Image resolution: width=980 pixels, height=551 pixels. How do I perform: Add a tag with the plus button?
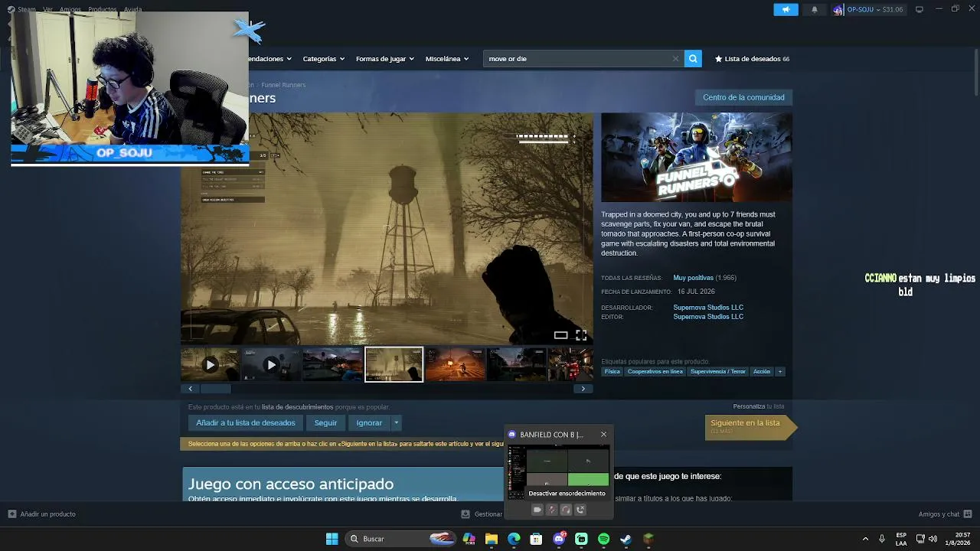(x=780, y=372)
